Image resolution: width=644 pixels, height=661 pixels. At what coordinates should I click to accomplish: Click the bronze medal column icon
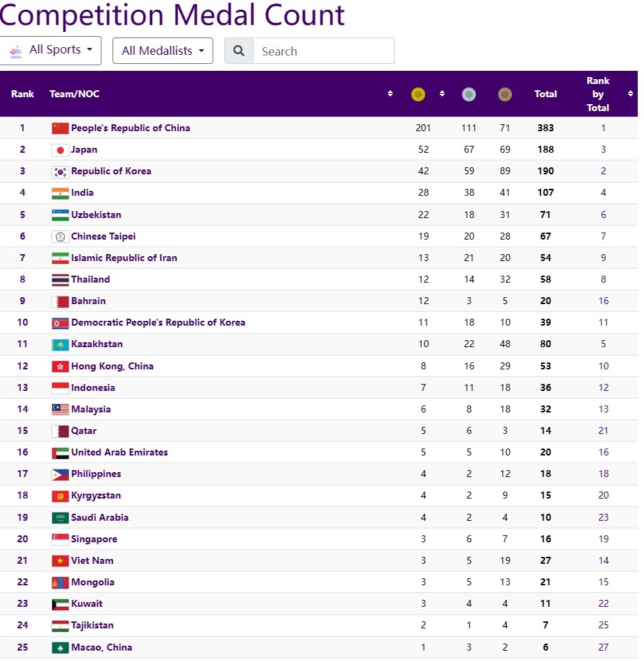coord(505,94)
